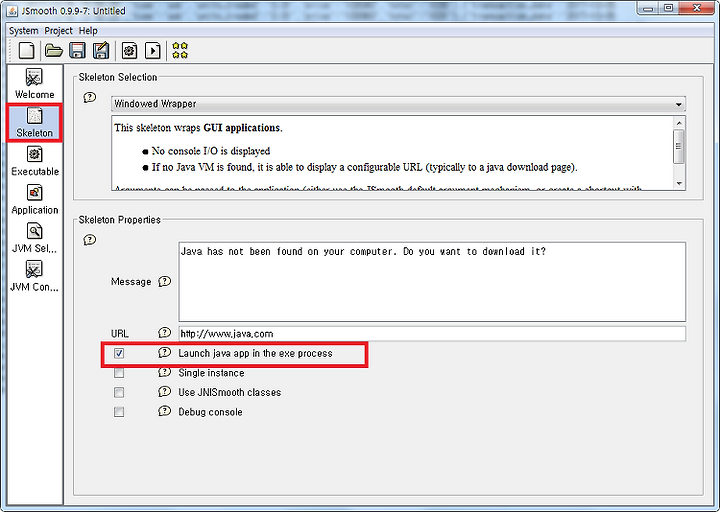Click the help icon next to URL
720x512 pixels.
click(x=164, y=332)
